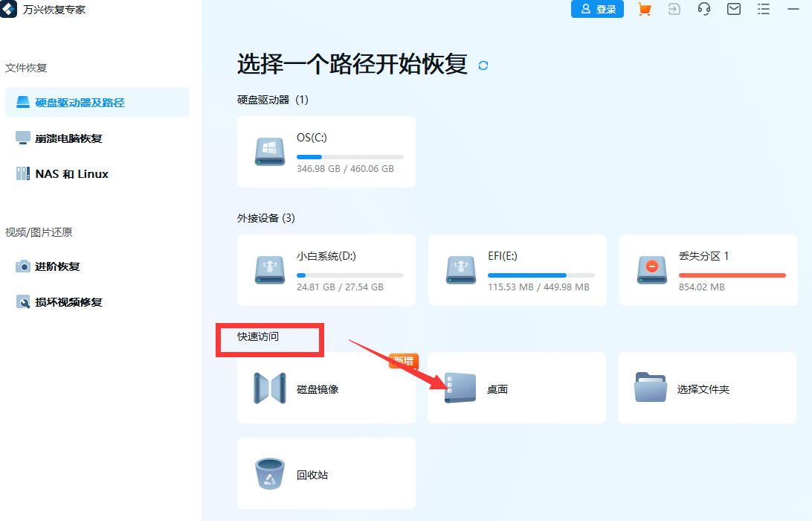The height and width of the screenshot is (521, 812).
Task: Click the 选择文件夹 folder selection card
Action: tap(706, 388)
